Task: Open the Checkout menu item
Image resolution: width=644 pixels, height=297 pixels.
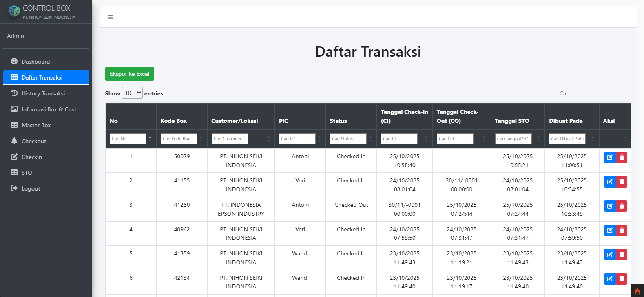Action: (x=46, y=141)
